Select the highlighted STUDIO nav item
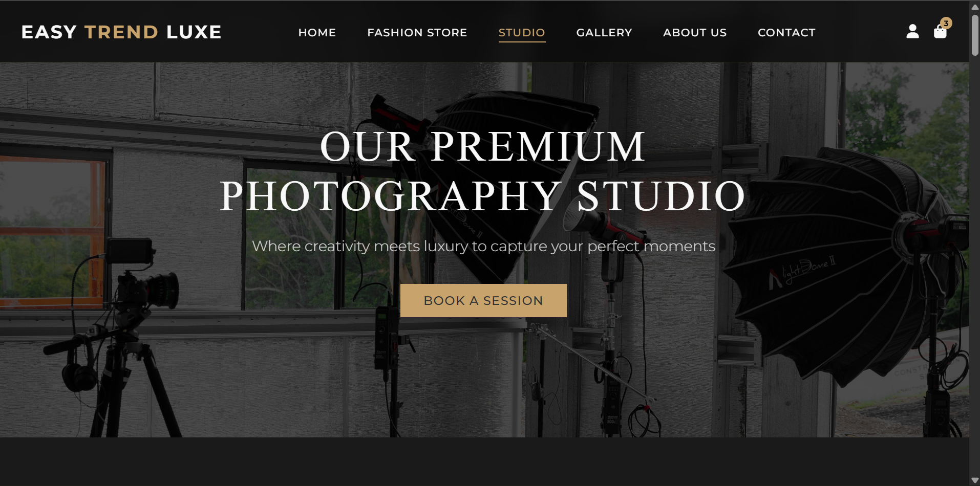This screenshot has width=980, height=486. (522, 33)
